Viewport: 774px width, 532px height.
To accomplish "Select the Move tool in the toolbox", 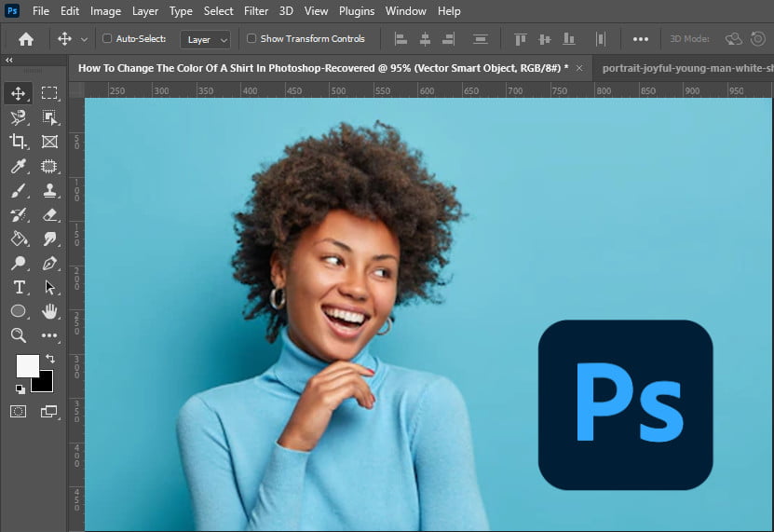I will coord(19,93).
